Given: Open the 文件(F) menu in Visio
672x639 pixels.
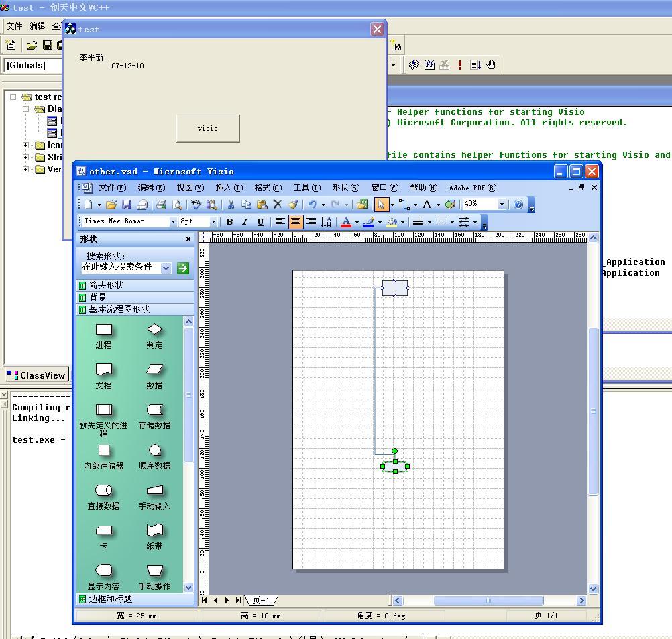Looking at the screenshot, I should pyautogui.click(x=112, y=188).
